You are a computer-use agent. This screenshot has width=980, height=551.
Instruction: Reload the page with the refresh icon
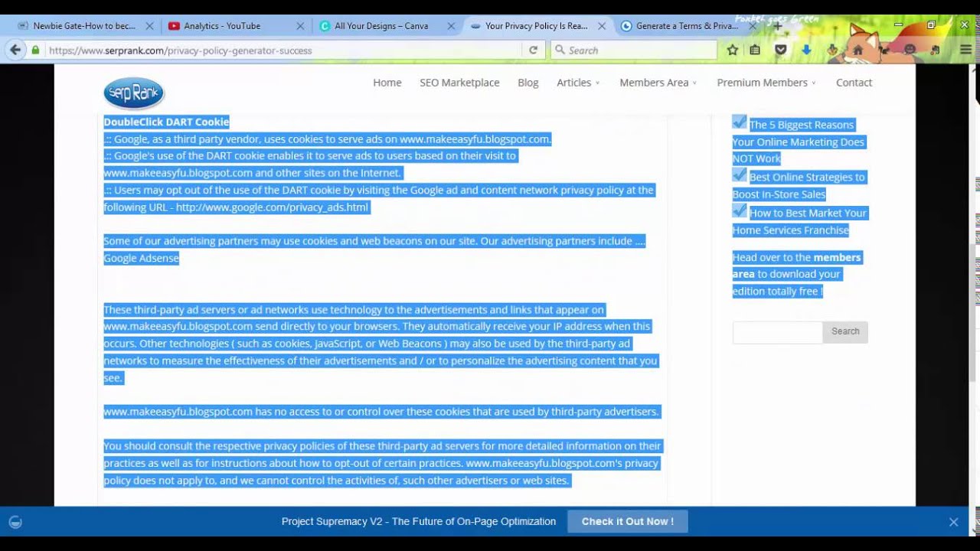click(x=534, y=51)
